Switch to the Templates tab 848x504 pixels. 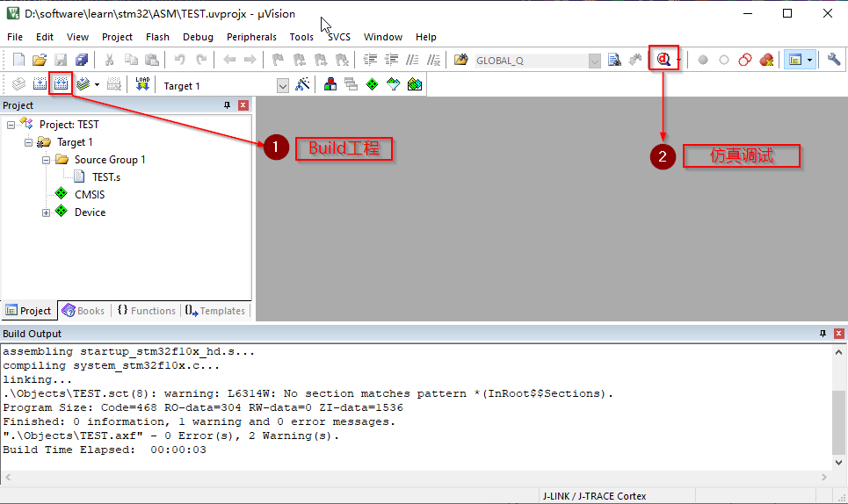click(x=214, y=311)
